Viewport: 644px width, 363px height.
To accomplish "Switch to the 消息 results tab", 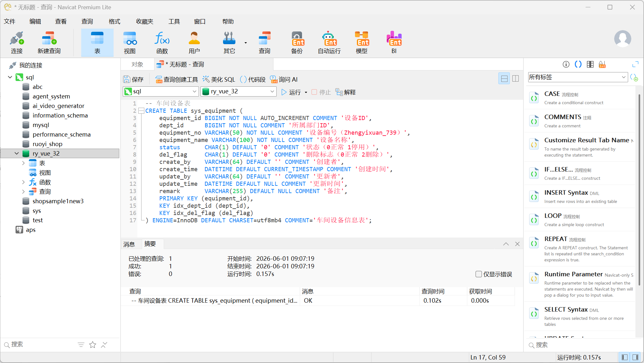I will point(129,244).
